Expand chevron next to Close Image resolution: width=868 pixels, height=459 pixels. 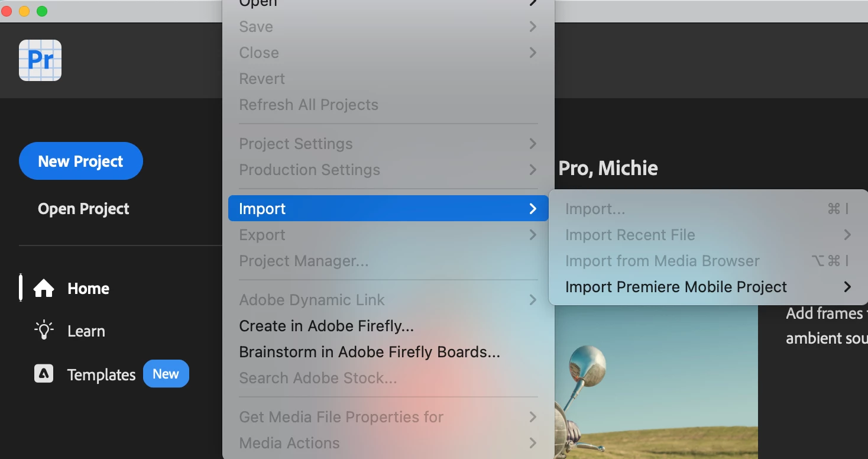click(x=533, y=53)
